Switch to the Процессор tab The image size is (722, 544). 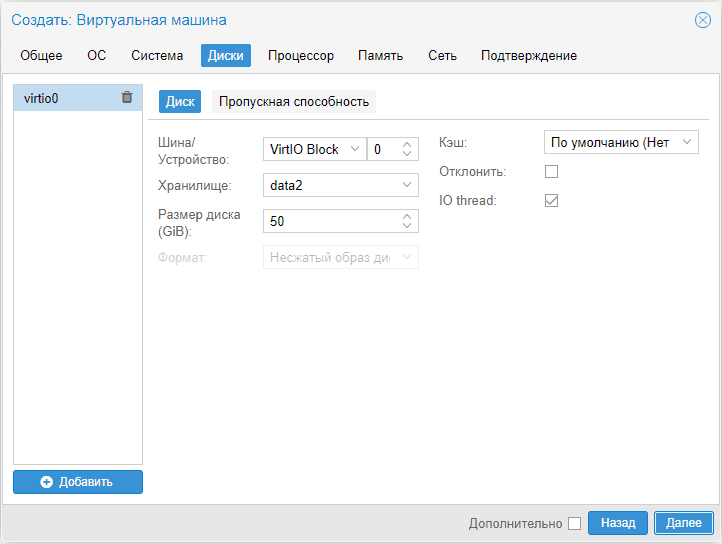301,55
